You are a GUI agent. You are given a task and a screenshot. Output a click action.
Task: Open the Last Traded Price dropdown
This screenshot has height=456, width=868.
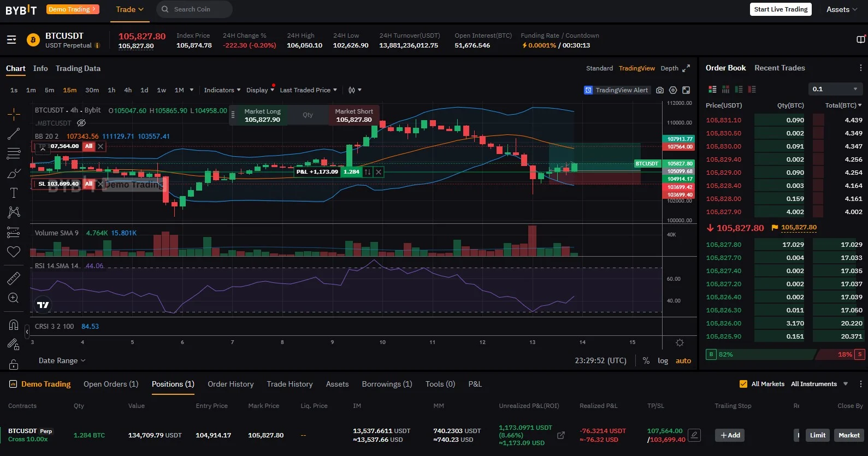[x=308, y=90]
